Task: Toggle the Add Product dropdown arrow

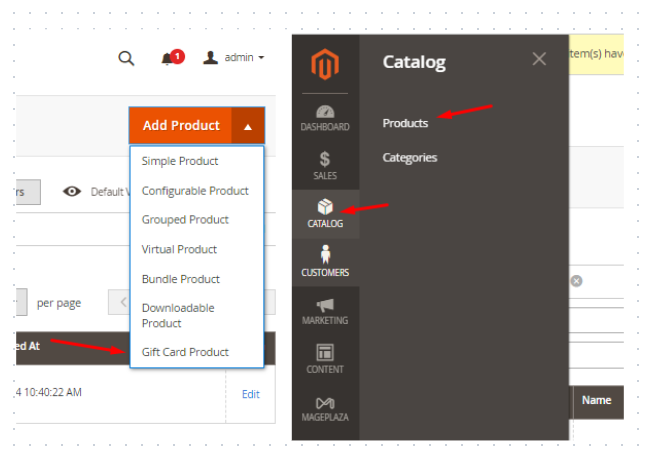Action: (247, 126)
